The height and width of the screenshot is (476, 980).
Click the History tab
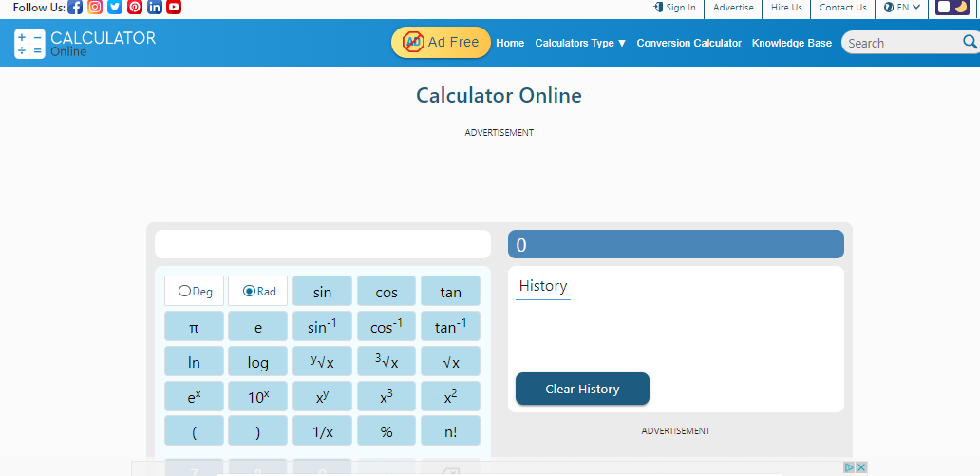click(543, 287)
